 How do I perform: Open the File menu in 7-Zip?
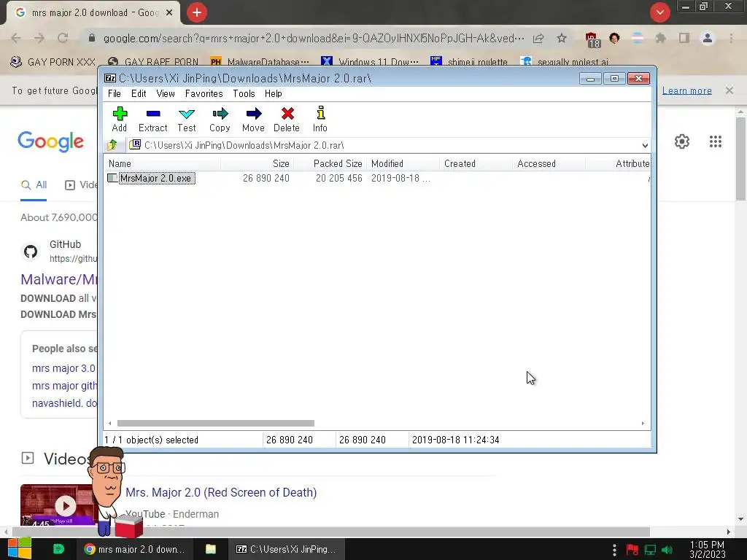pyautogui.click(x=115, y=94)
